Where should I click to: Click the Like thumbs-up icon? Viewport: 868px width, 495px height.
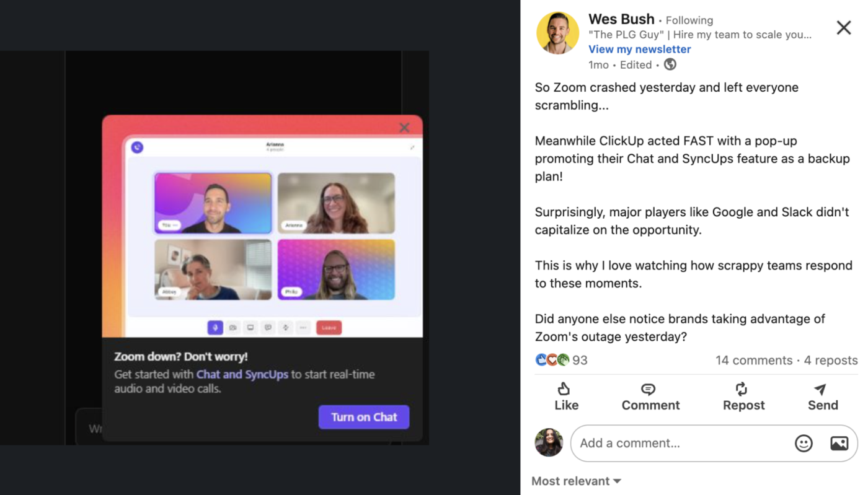(x=564, y=388)
